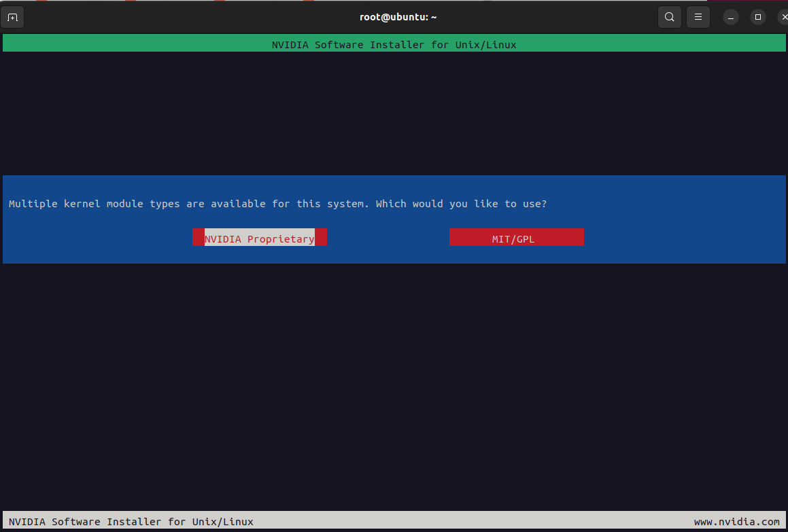The height and width of the screenshot is (532, 788).
Task: Click the www.nvidia.com text in the footer
Action: point(737,522)
